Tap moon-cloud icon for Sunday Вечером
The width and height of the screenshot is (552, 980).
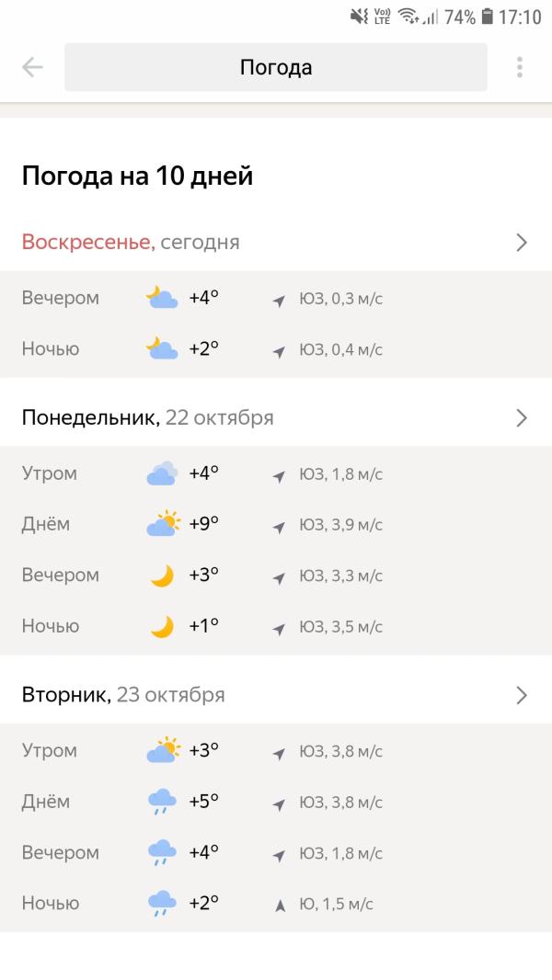162,298
